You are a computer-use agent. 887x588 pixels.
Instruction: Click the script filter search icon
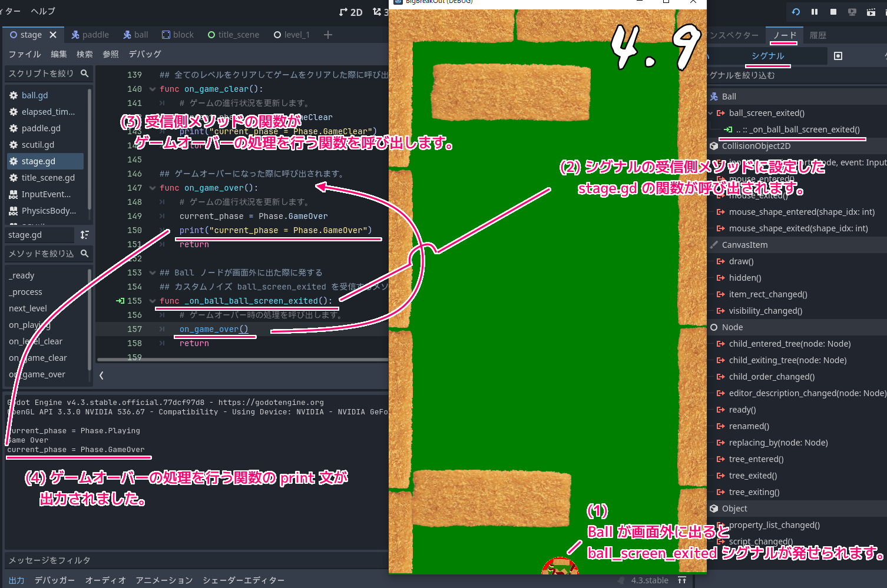click(x=84, y=74)
